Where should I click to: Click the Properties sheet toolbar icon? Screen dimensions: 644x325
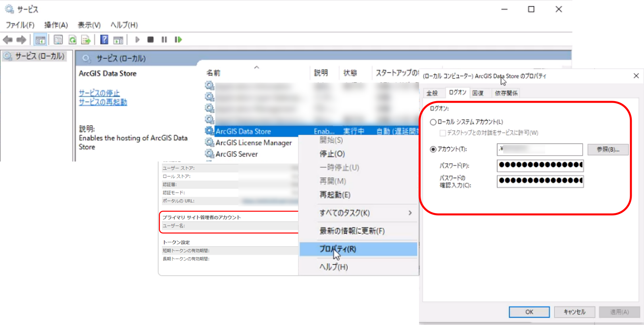coord(58,40)
